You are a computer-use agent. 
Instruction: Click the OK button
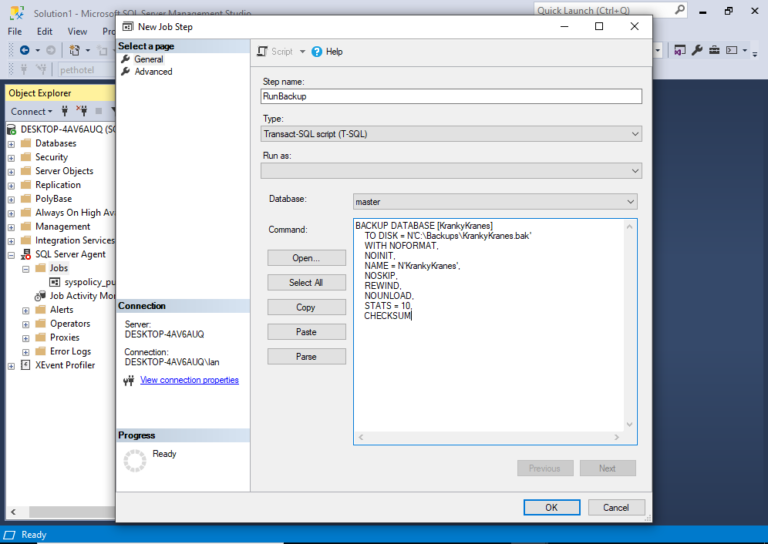[552, 508]
